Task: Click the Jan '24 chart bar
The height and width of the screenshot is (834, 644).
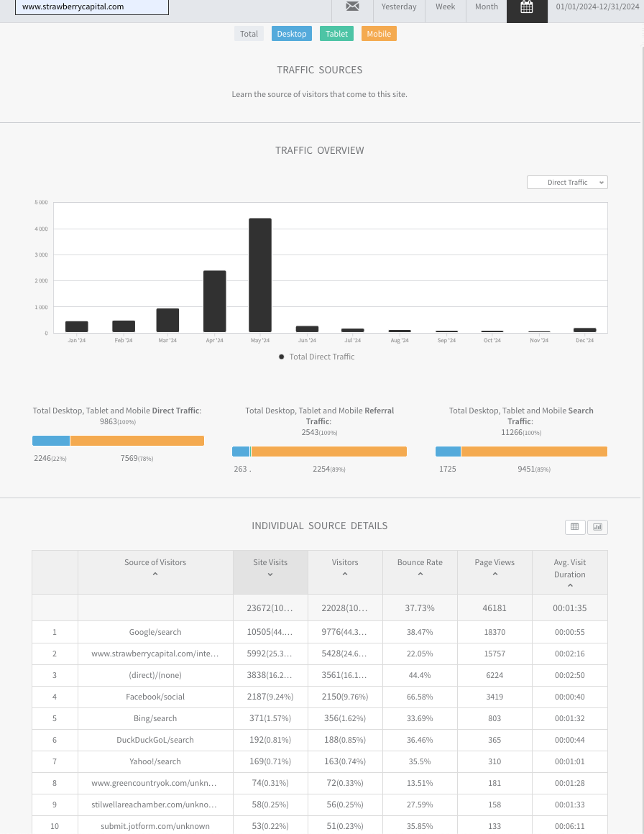Action: click(77, 326)
